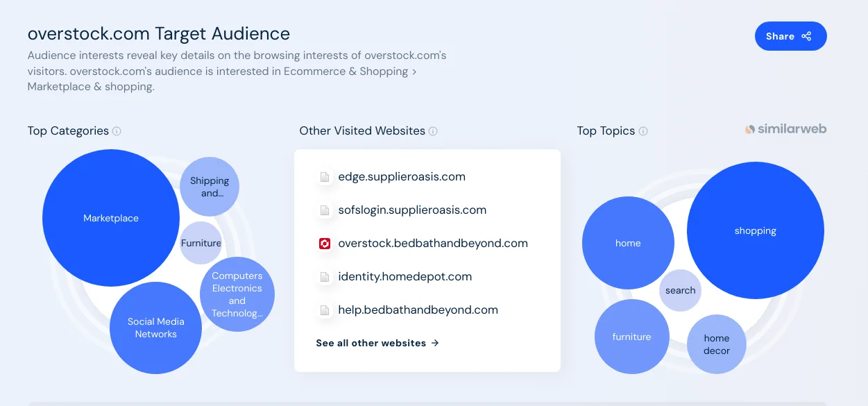Image resolution: width=868 pixels, height=406 pixels.
Task: Open info icon beside Other Visited Websites
Action: (x=433, y=131)
